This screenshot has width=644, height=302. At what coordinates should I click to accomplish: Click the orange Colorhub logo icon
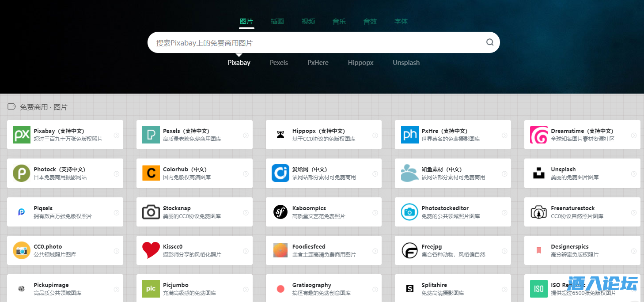click(x=151, y=173)
